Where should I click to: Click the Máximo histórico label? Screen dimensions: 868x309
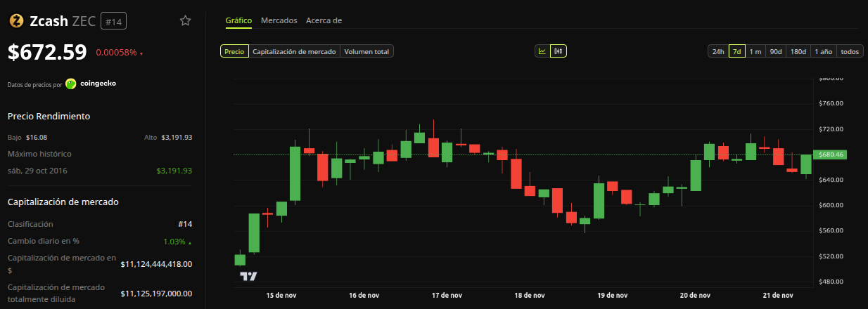(x=39, y=154)
